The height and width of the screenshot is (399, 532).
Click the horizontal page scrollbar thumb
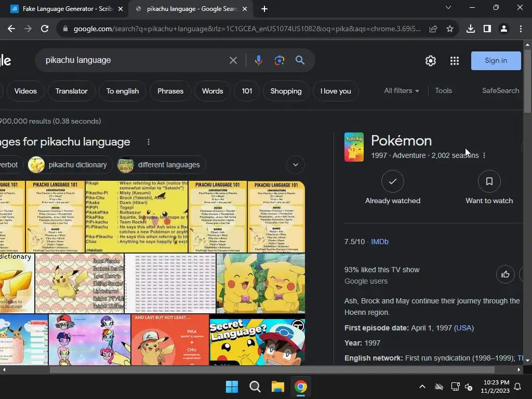pyautogui.click(x=272, y=369)
